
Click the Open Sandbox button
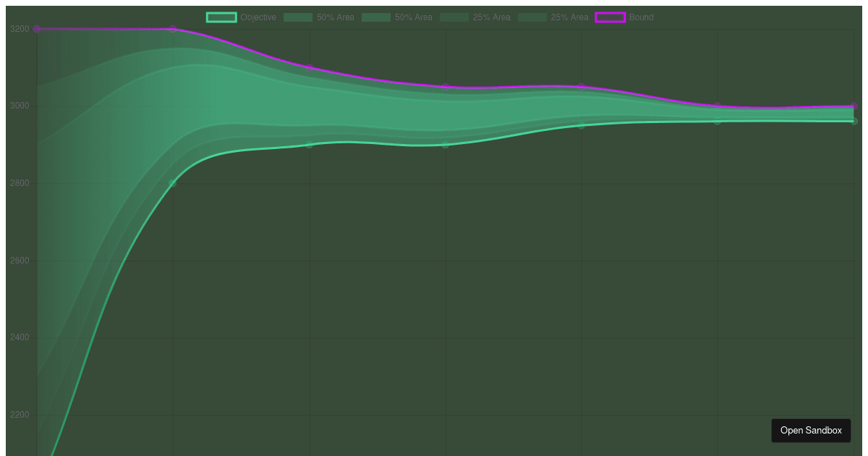811,430
